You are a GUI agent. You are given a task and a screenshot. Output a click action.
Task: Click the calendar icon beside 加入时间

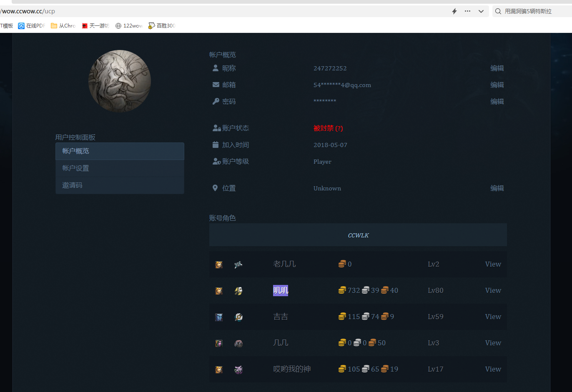tap(215, 145)
